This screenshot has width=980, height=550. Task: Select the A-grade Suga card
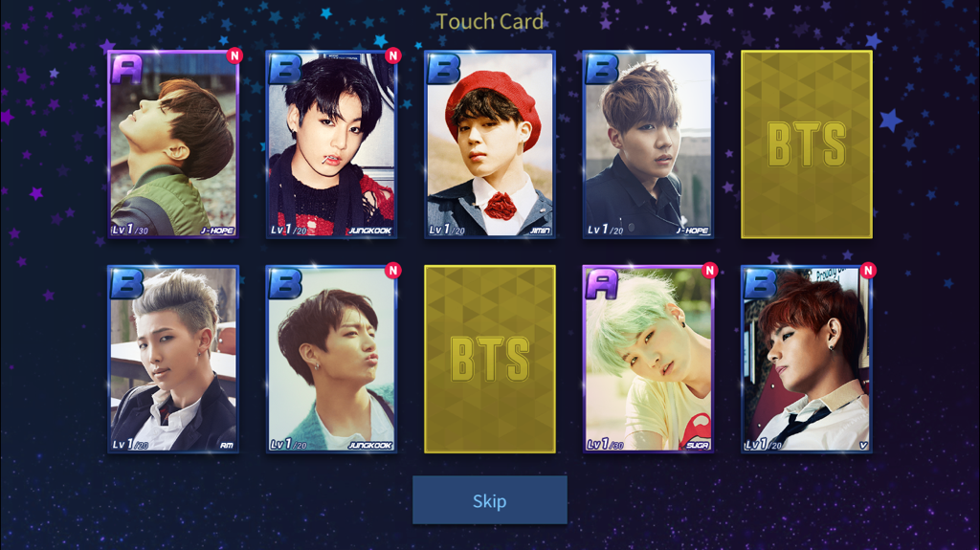(648, 359)
